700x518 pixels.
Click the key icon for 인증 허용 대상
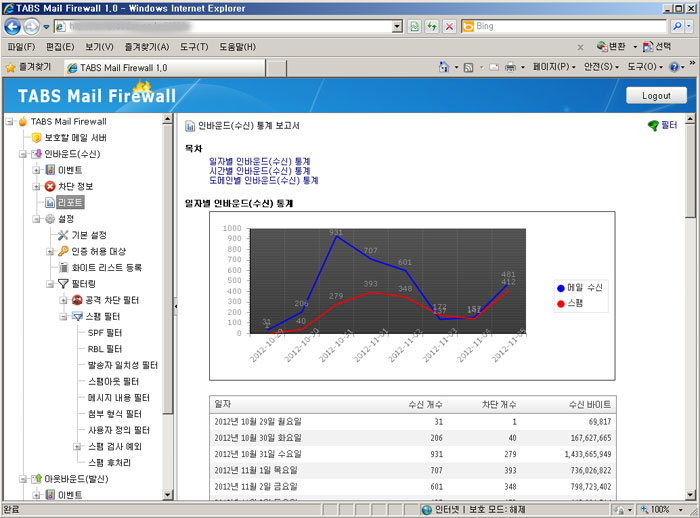(x=63, y=251)
